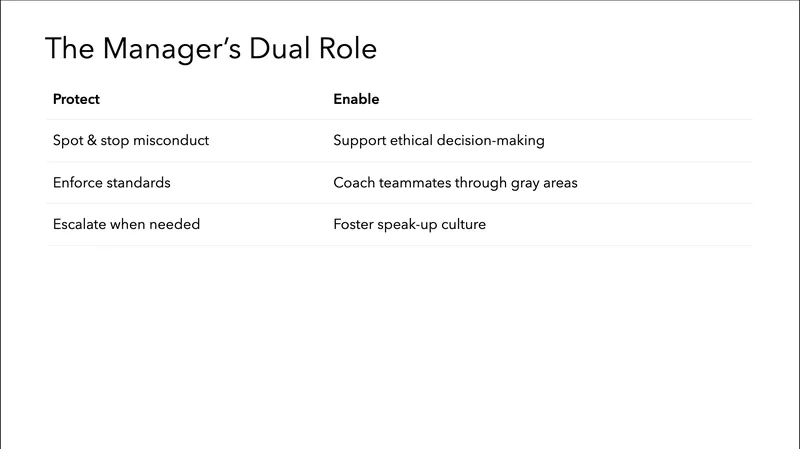Click the word "needed" in the last row
The height and width of the screenshot is (449, 800).
pos(176,225)
